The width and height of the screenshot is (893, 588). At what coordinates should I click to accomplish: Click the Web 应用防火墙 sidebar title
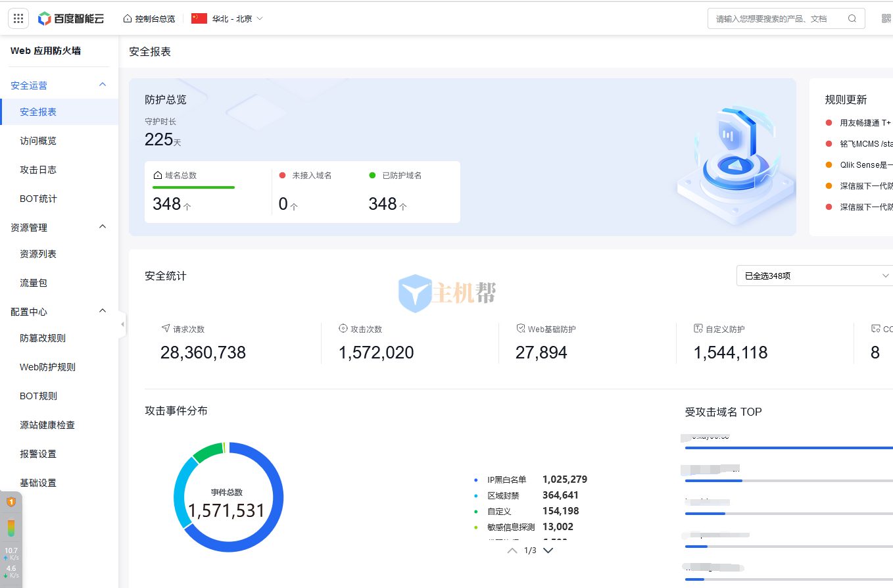[46, 51]
